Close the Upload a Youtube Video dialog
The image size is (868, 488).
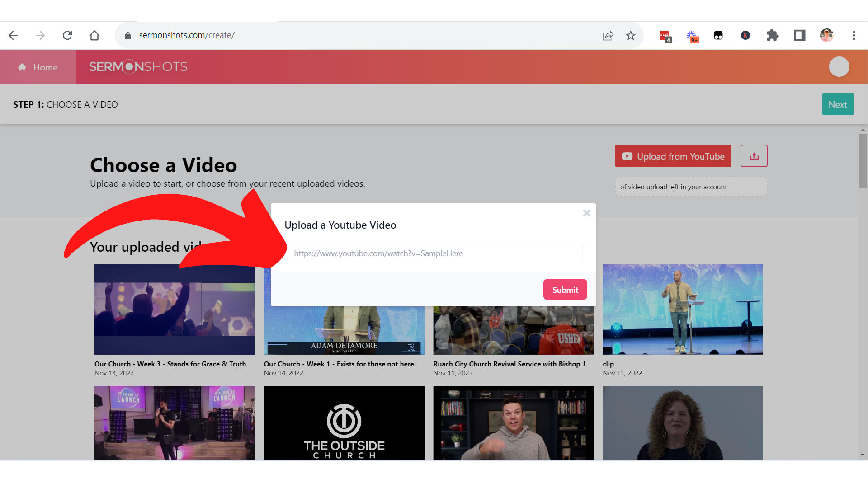[x=586, y=213]
